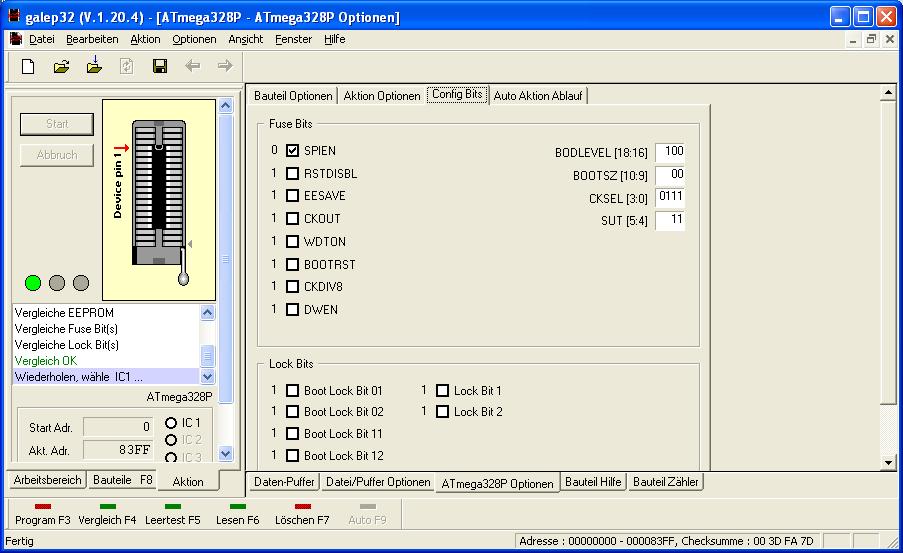Check Boot Lock Bit 02
The height and width of the screenshot is (553, 903).
[x=293, y=412]
